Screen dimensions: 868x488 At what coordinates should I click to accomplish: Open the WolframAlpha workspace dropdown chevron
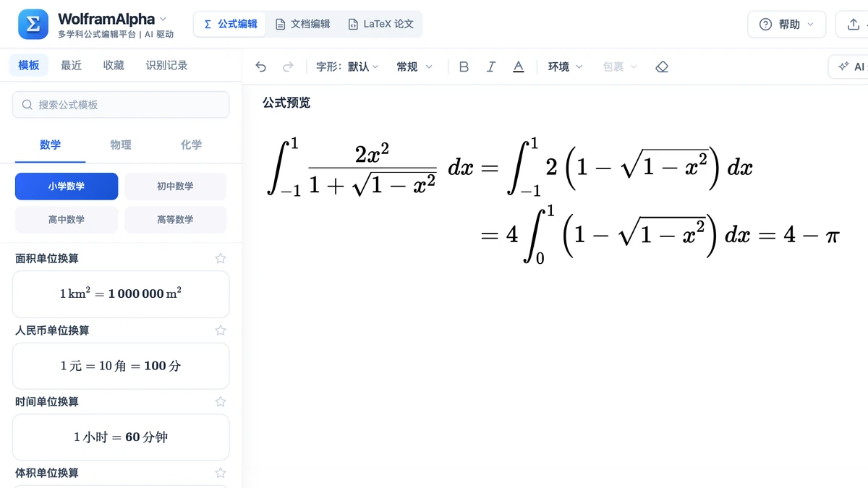(163, 19)
